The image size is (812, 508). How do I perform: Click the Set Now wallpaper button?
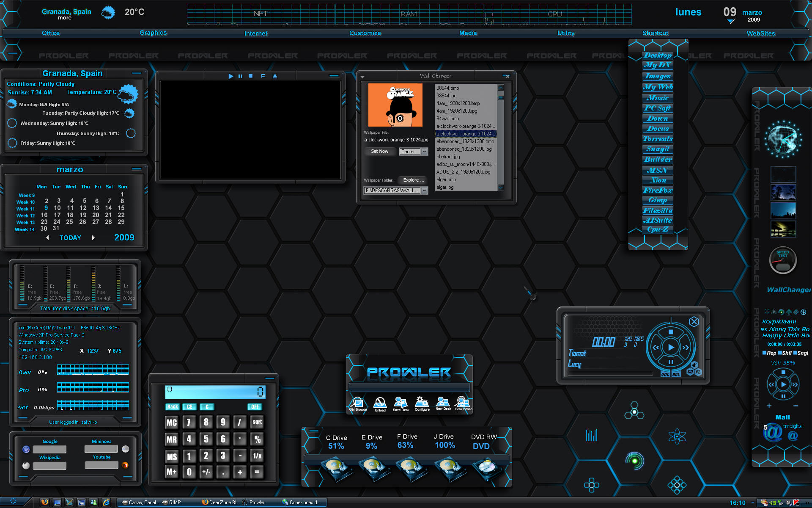coord(380,151)
